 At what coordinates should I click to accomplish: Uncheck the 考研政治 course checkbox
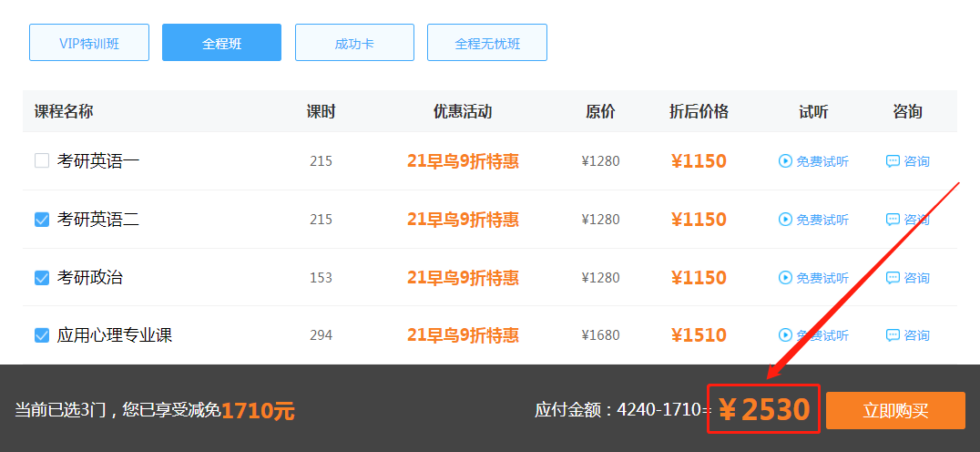[42, 278]
